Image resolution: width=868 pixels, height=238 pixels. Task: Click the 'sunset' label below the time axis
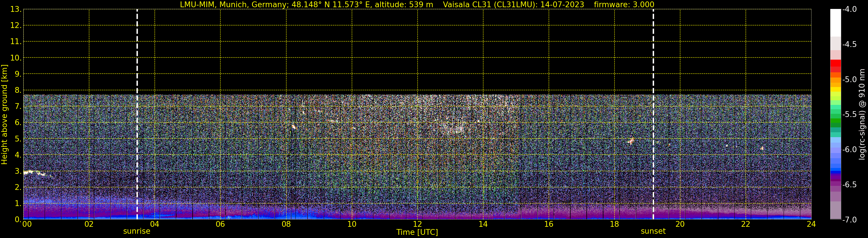[x=653, y=231]
